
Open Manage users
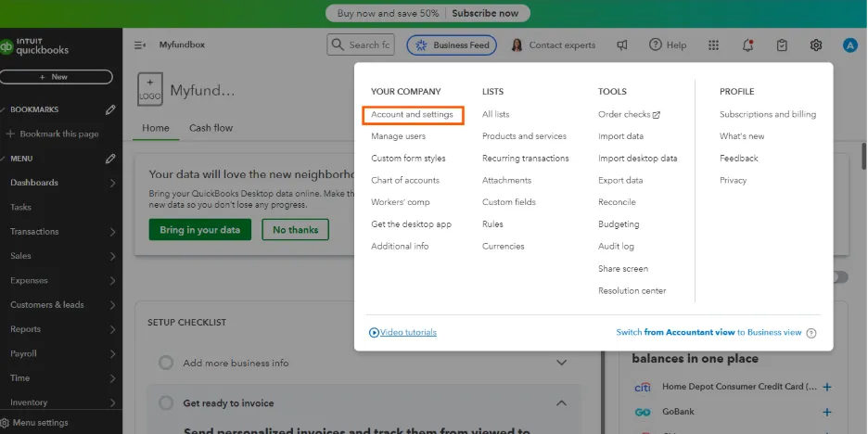coord(398,136)
